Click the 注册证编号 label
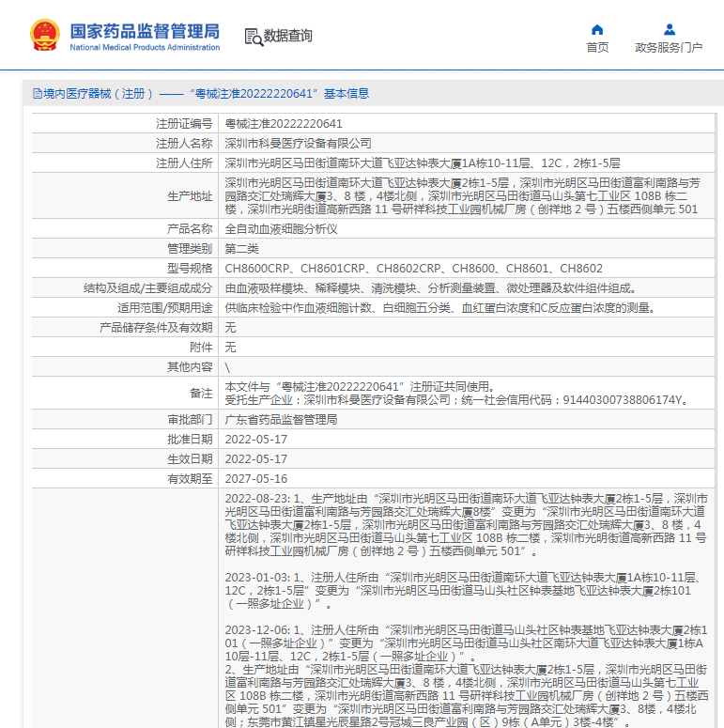Screen dimensions: 724x728 pyautogui.click(x=184, y=124)
